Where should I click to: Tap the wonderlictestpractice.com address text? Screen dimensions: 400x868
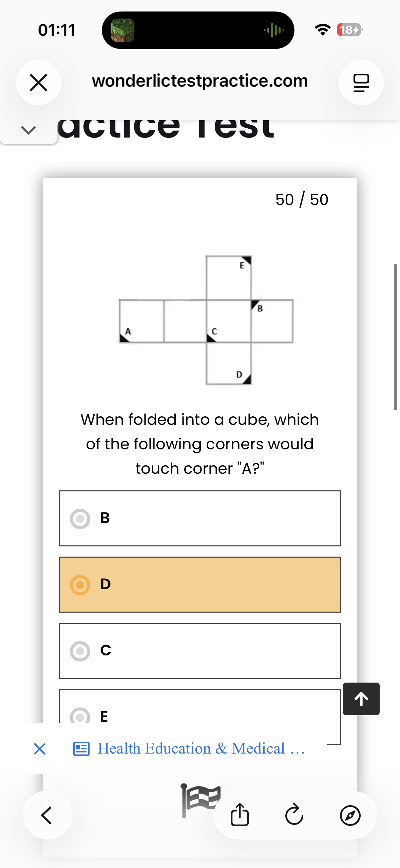[x=200, y=81]
